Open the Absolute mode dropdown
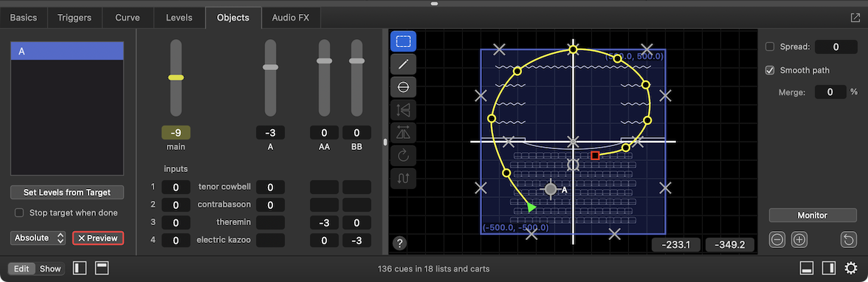Screen dimensions: 868x282 pyautogui.click(x=38, y=238)
